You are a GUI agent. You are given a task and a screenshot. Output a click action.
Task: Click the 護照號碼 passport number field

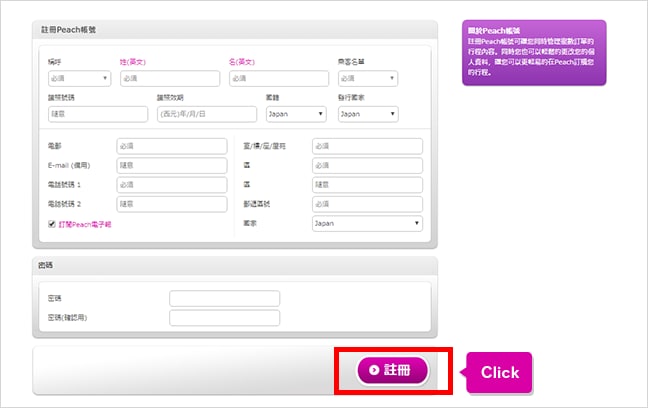click(98, 114)
